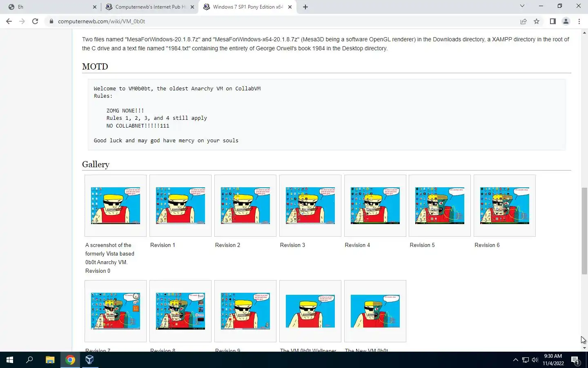Click 'Revision 6' caption
The width and height of the screenshot is (588, 368).
[487, 245]
